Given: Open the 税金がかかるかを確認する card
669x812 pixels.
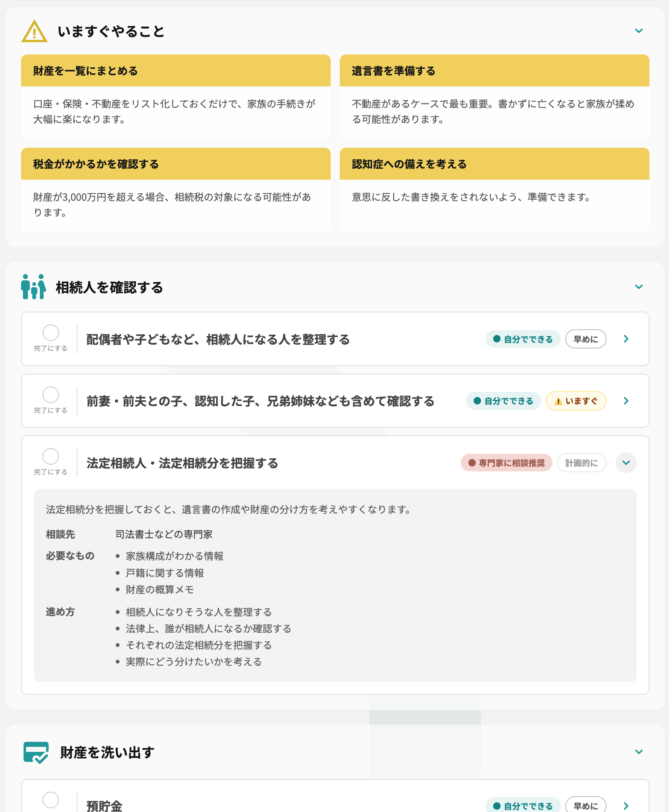Looking at the screenshot, I should coord(176,189).
